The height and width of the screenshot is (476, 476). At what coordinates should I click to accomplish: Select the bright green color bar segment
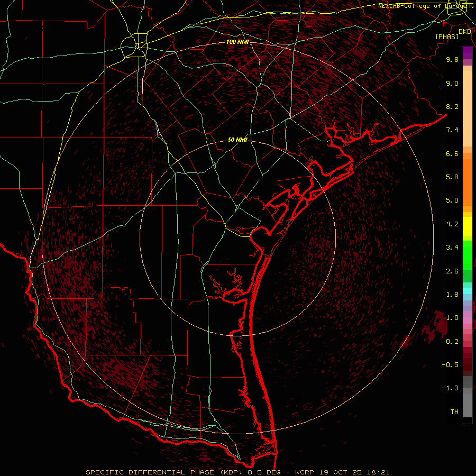coord(467,255)
